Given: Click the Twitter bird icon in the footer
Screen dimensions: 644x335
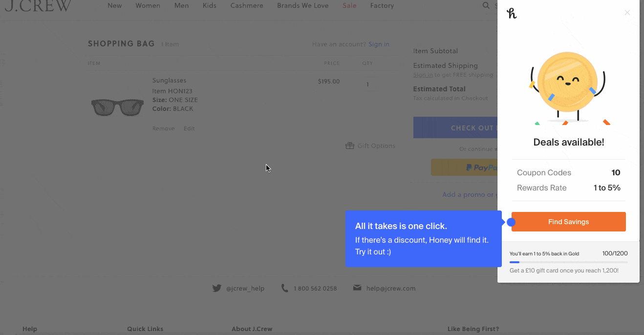Looking at the screenshot, I should tap(217, 288).
